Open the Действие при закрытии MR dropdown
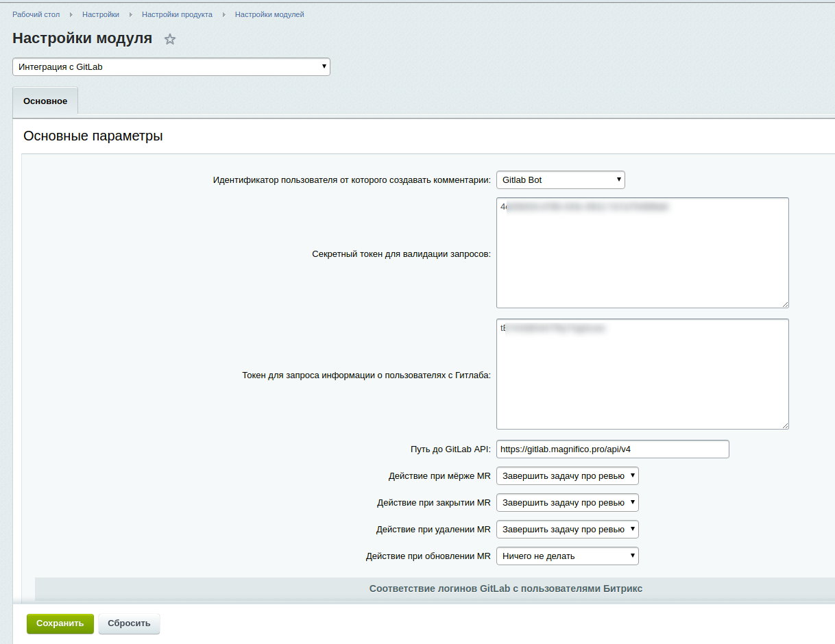835x644 pixels. tap(567, 502)
